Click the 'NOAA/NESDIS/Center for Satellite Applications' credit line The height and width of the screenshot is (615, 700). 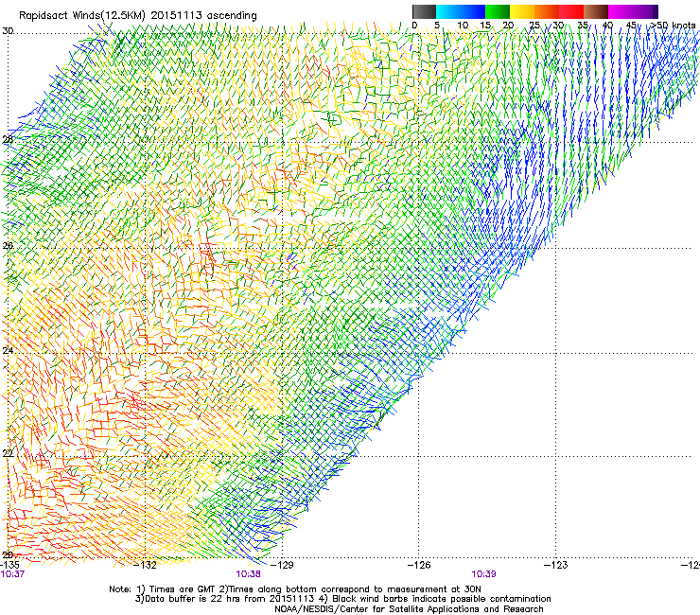pyautogui.click(x=409, y=609)
